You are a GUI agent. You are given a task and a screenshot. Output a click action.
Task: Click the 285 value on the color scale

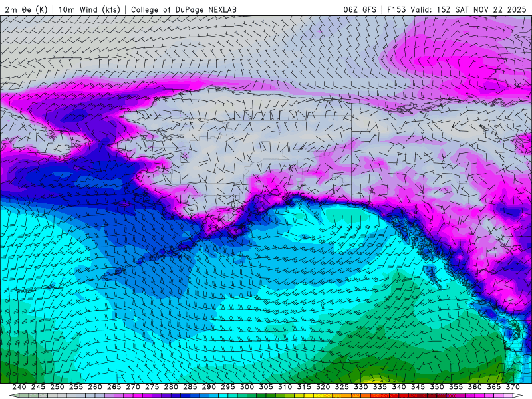[190, 387]
